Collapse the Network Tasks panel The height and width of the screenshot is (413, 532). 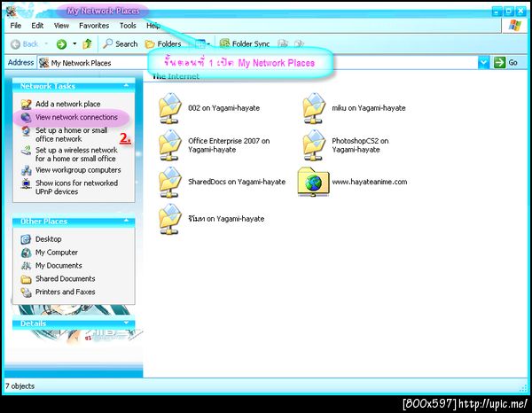(126, 86)
